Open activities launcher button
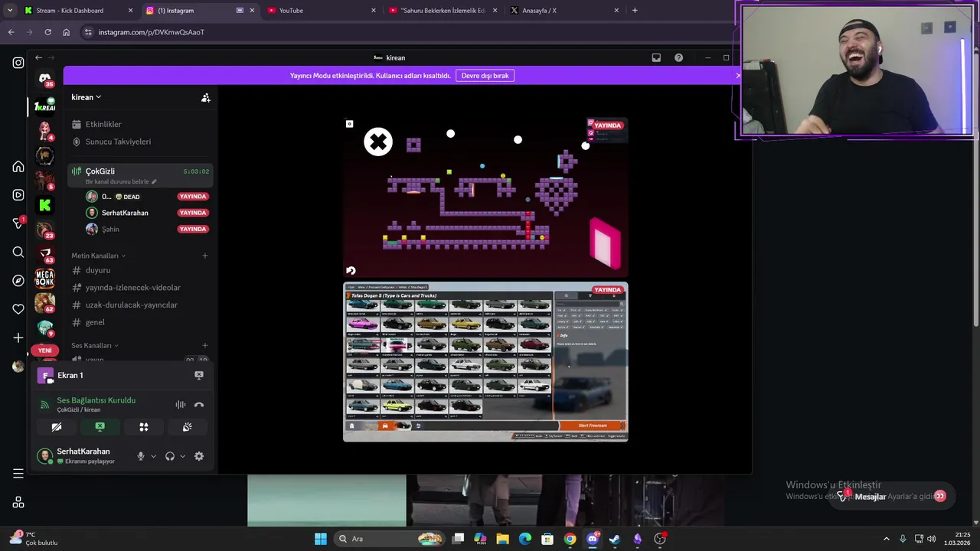Screen dimensions: 980x551 (x=143, y=427)
